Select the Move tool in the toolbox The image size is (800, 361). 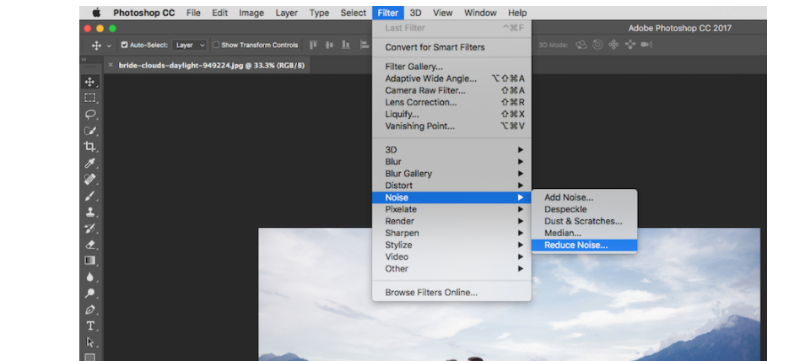click(x=90, y=82)
